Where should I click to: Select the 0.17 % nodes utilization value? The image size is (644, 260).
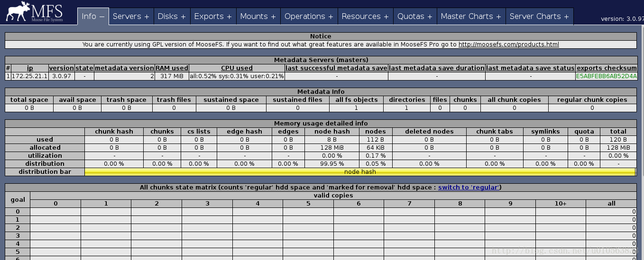tap(376, 156)
